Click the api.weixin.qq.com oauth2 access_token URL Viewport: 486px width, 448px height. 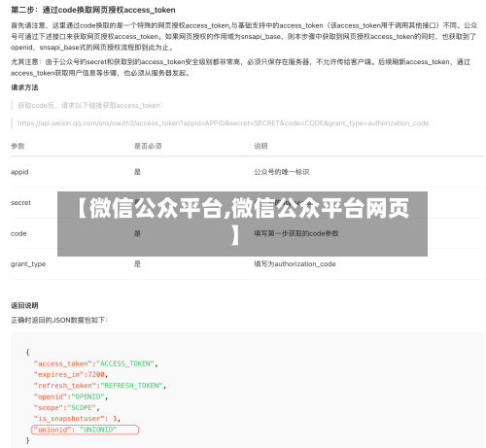[x=224, y=123]
